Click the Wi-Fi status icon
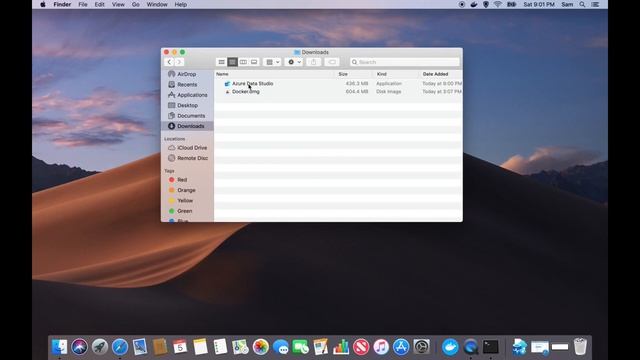This screenshot has height=360, width=640. click(498, 4)
